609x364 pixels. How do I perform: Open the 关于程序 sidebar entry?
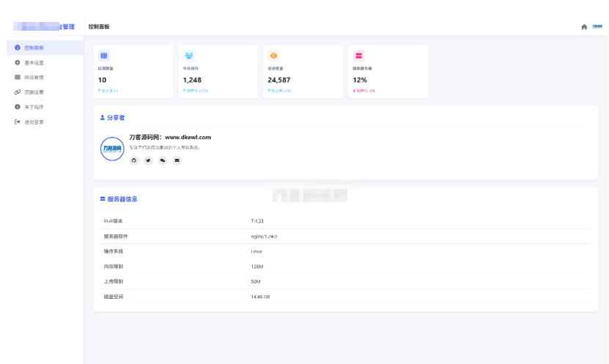[x=45, y=107]
